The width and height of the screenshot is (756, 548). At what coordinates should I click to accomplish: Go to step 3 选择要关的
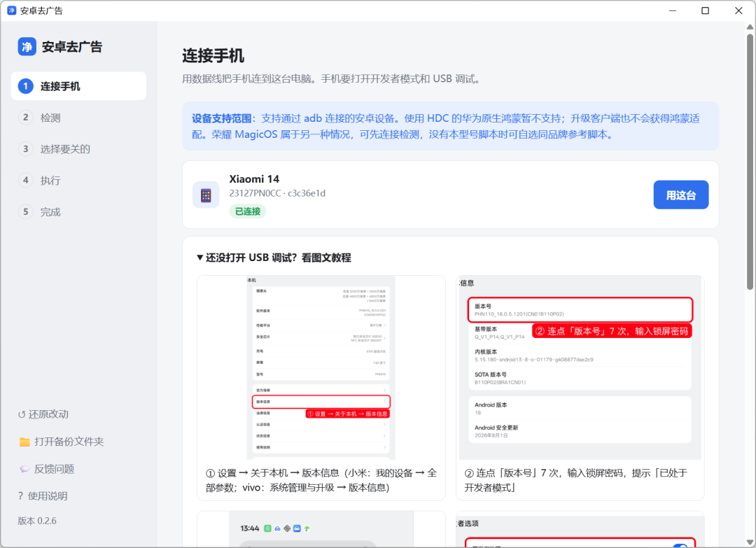pyautogui.click(x=78, y=149)
